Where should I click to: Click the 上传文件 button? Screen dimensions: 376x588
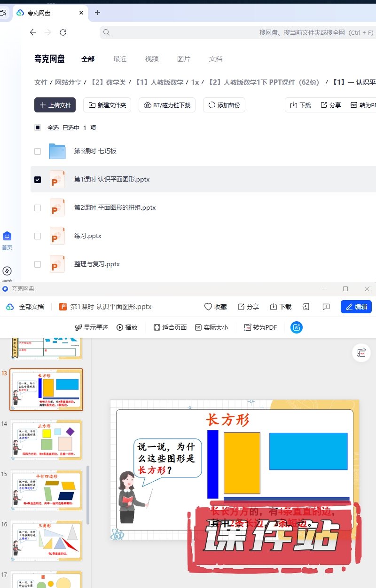click(55, 105)
